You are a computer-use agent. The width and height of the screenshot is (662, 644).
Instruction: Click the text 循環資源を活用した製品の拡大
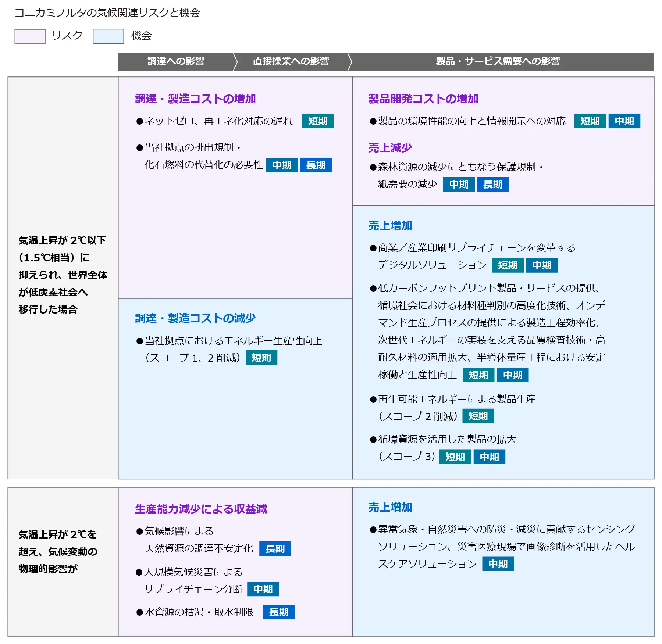[447, 440]
